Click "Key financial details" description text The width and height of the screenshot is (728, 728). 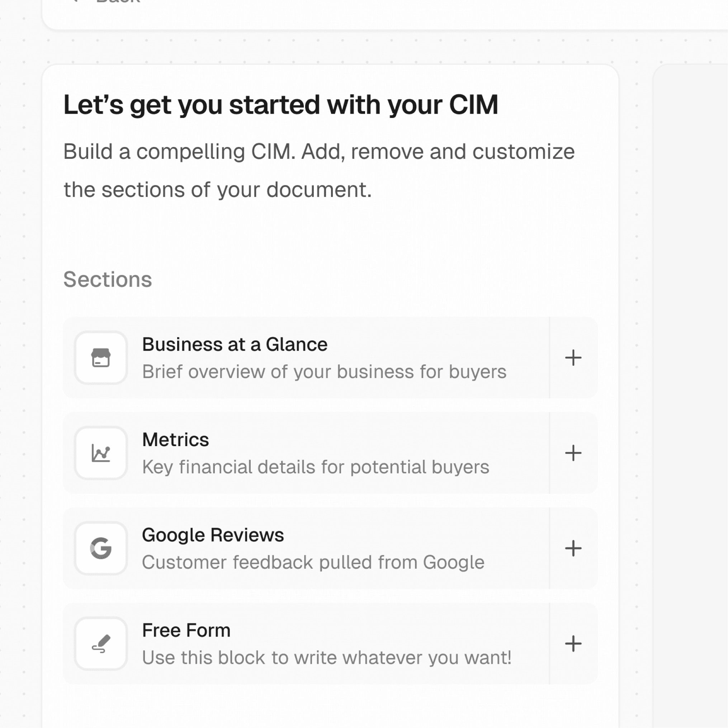316,467
